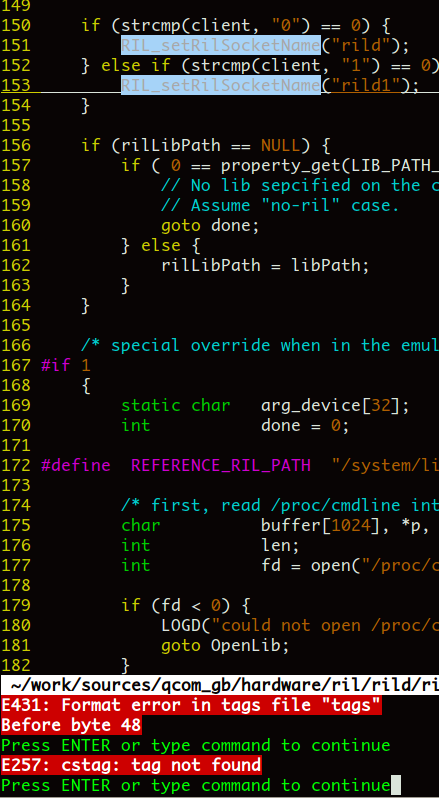Click the E431 format error message
Image resolution: width=439 pixels, height=798 pixels.
click(191, 705)
